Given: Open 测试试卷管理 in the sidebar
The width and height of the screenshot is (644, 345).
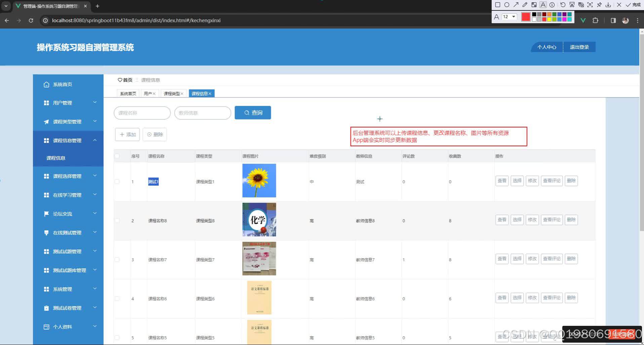Looking at the screenshot, I should [x=68, y=308].
